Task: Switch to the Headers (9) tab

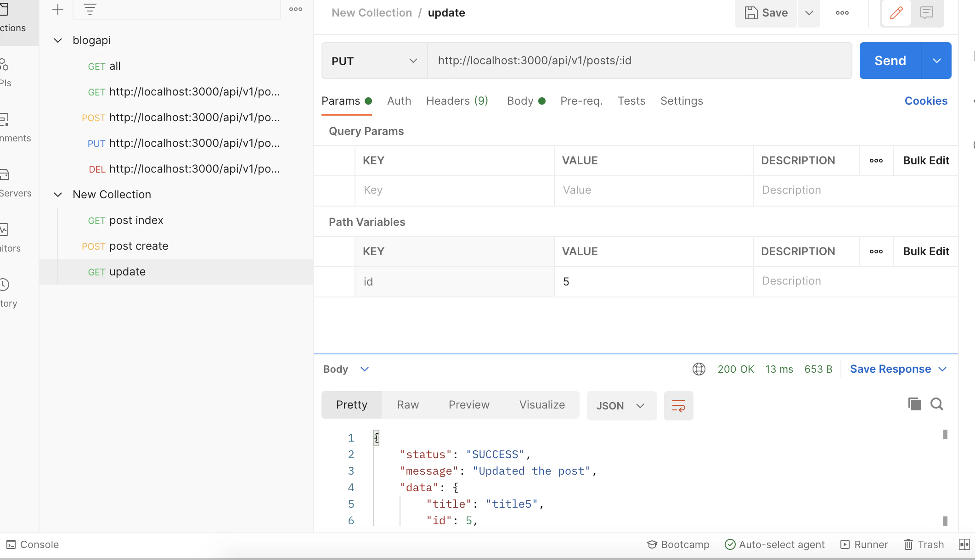Action: pyautogui.click(x=457, y=101)
